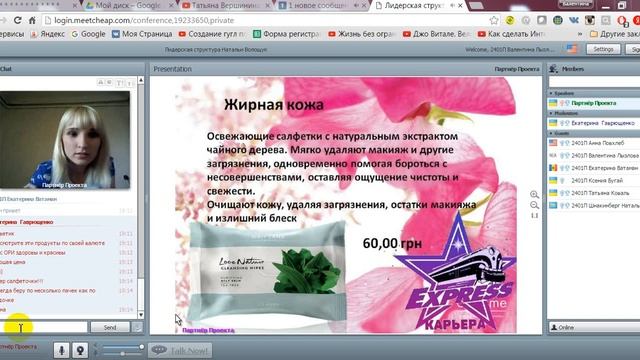The width and height of the screenshot is (640, 360).
Task: Click the Members search field
Action: pyautogui.click(x=594, y=82)
